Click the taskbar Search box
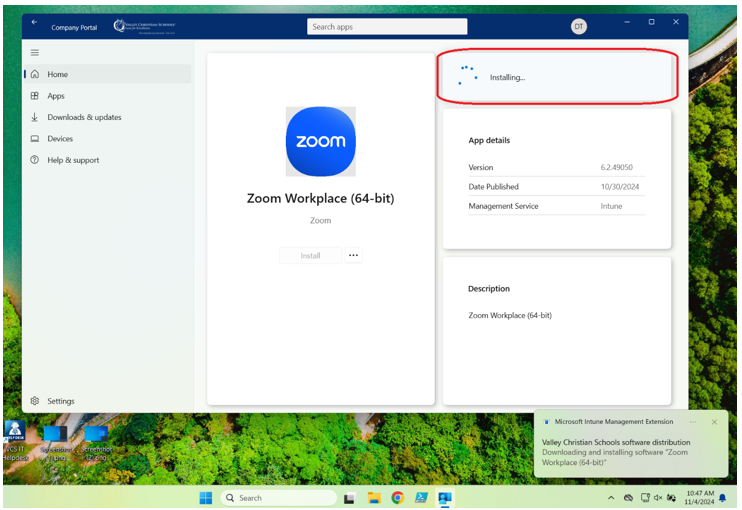 coord(278,498)
